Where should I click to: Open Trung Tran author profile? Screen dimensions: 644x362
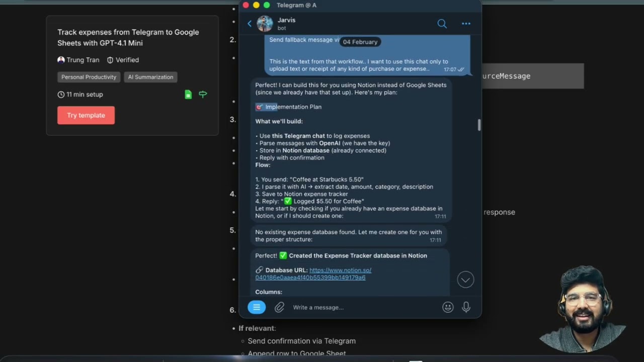[x=78, y=60]
